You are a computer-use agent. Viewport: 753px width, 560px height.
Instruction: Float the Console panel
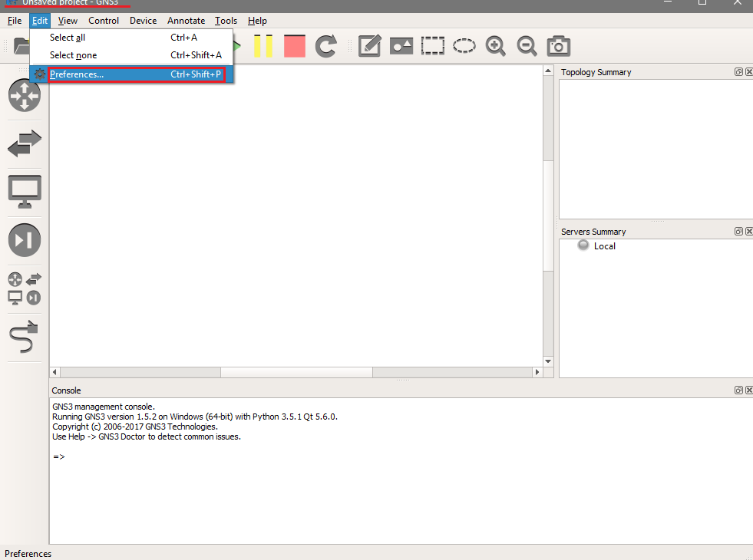[738, 390]
